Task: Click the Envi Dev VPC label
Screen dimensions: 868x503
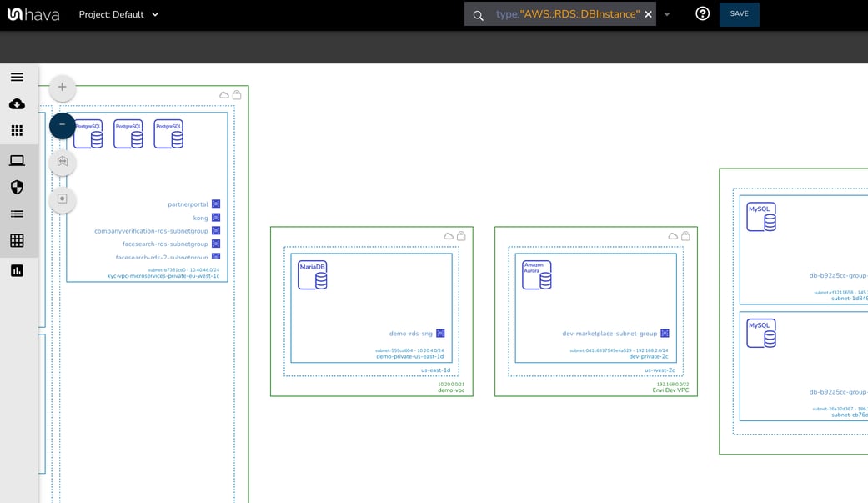Action: point(671,390)
